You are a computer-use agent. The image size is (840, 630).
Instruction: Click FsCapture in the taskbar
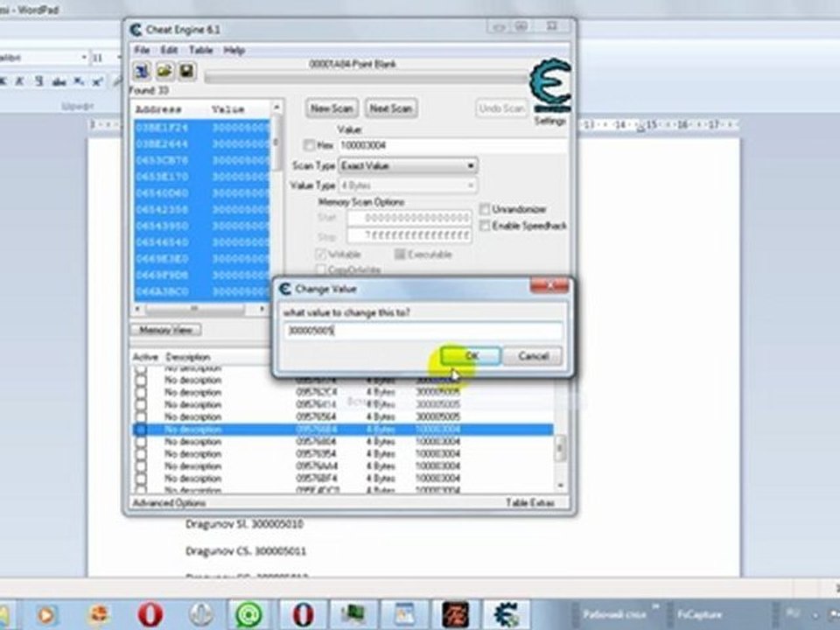(700, 614)
